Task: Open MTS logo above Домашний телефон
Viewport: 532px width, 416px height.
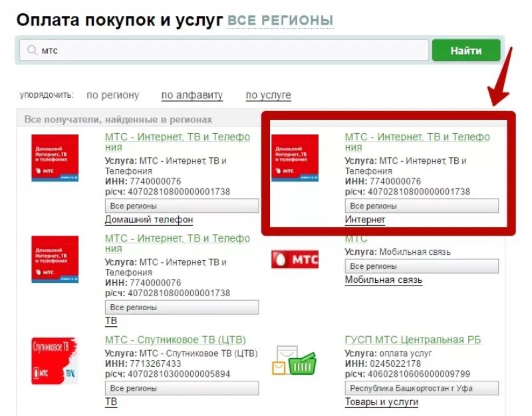Action: (55, 158)
